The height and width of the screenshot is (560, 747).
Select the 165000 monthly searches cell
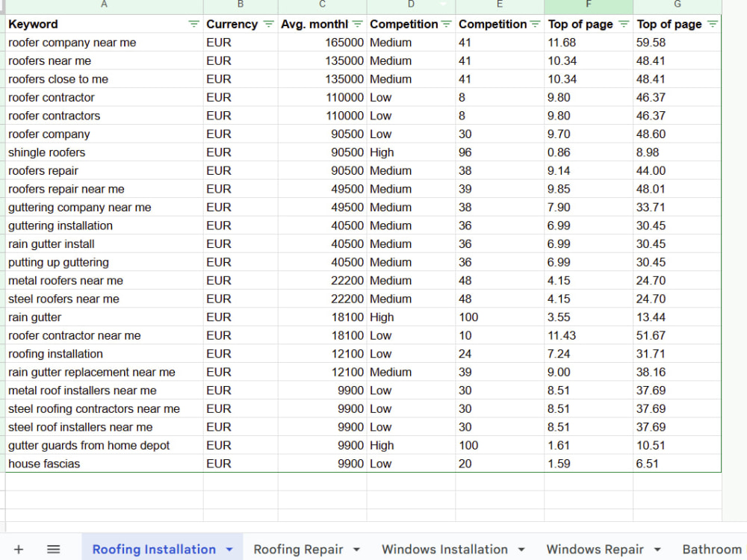tap(323, 43)
